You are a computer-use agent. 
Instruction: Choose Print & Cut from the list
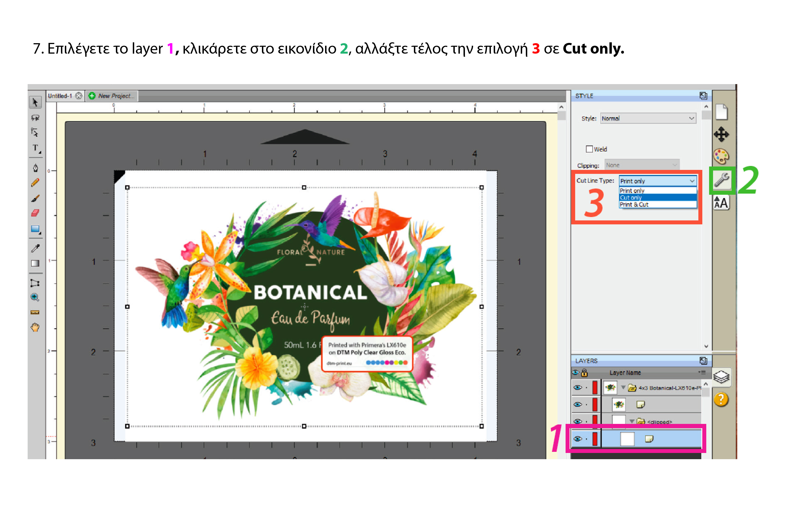tap(658, 204)
